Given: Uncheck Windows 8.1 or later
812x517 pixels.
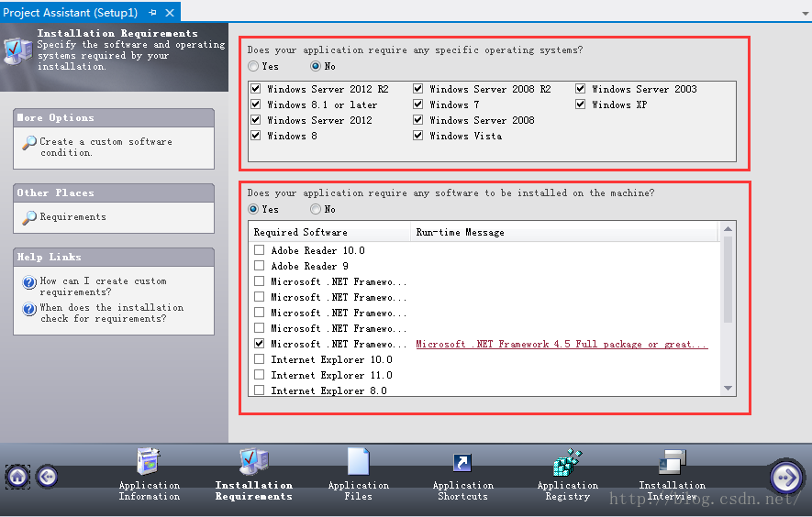Looking at the screenshot, I should pyautogui.click(x=256, y=104).
